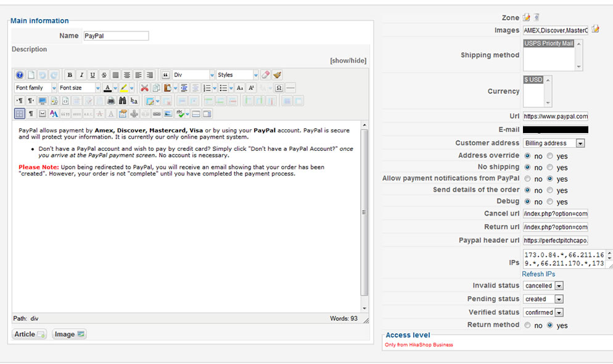613x364 pixels.
Task: Click the Refresh IPs link
Action: coord(538,274)
